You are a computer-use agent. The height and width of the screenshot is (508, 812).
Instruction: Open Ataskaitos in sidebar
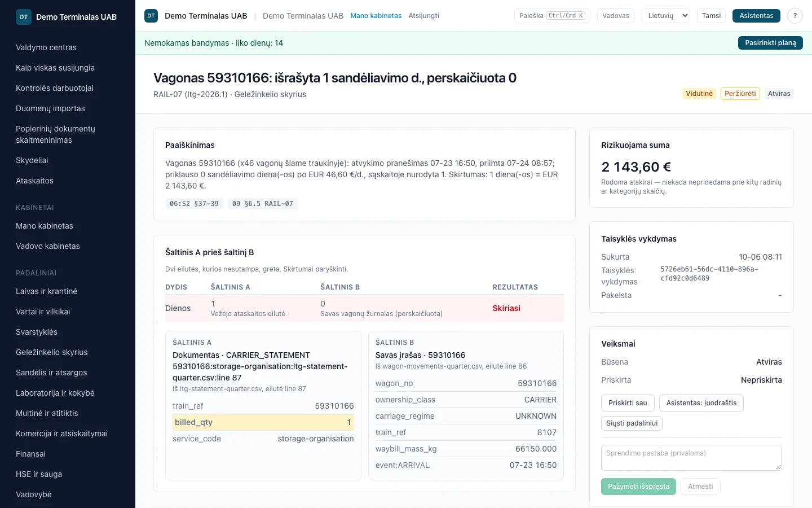tap(68, 181)
